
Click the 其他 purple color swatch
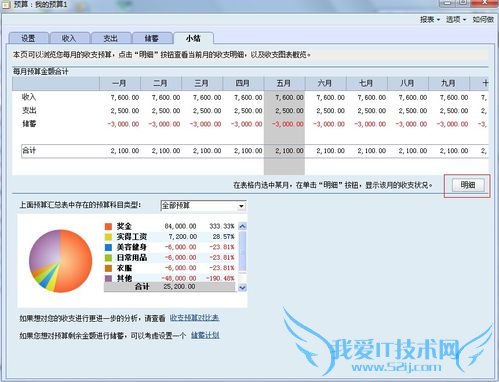(108, 278)
